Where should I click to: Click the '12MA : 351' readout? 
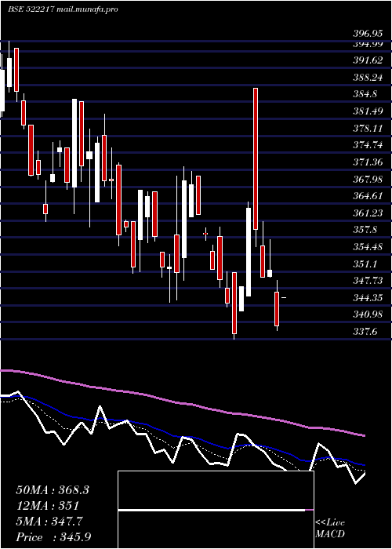47,506
